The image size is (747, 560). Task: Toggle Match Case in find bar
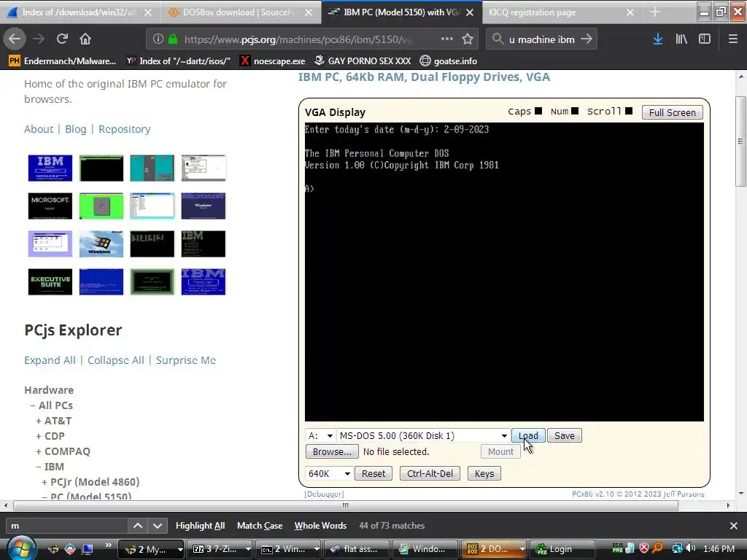click(x=260, y=526)
